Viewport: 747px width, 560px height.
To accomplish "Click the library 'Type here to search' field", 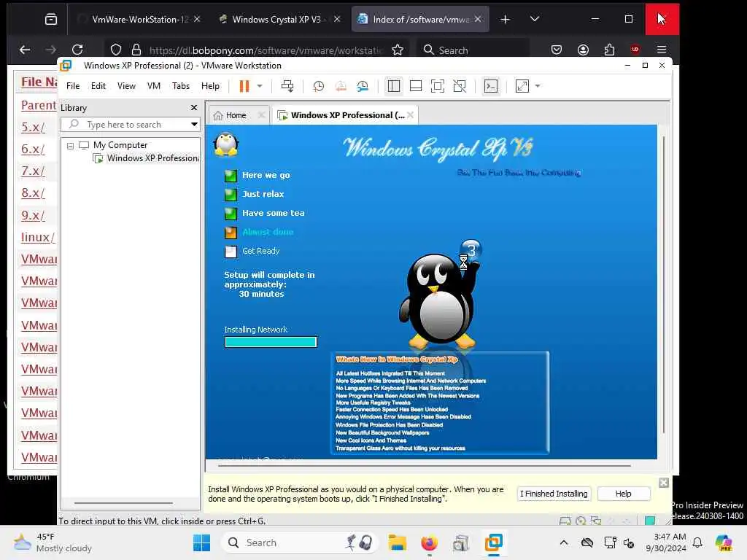I will [125, 125].
